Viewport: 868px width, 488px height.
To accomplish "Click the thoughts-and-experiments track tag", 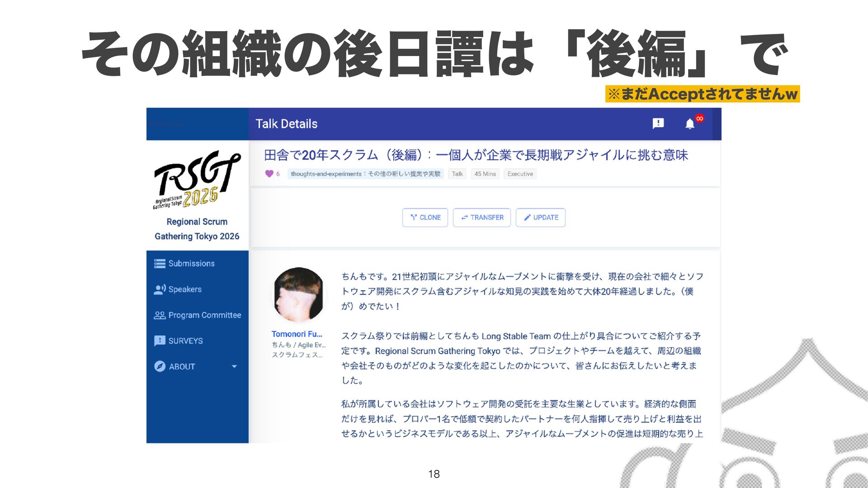I will click(365, 174).
